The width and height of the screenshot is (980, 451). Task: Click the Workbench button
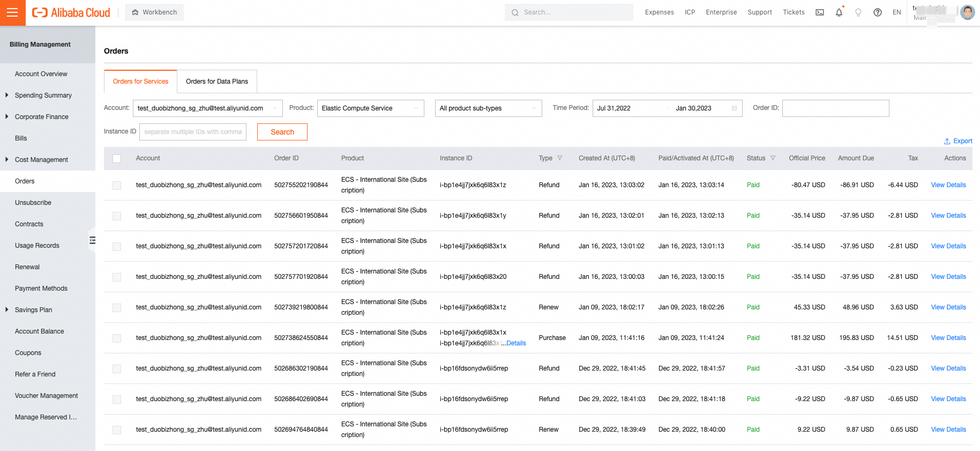[x=154, y=12]
